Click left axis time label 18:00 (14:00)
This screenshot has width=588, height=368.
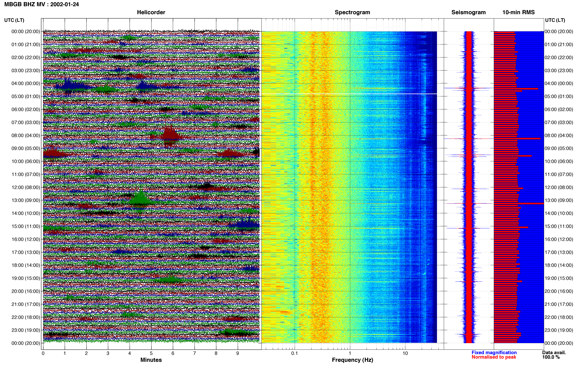(x=26, y=265)
